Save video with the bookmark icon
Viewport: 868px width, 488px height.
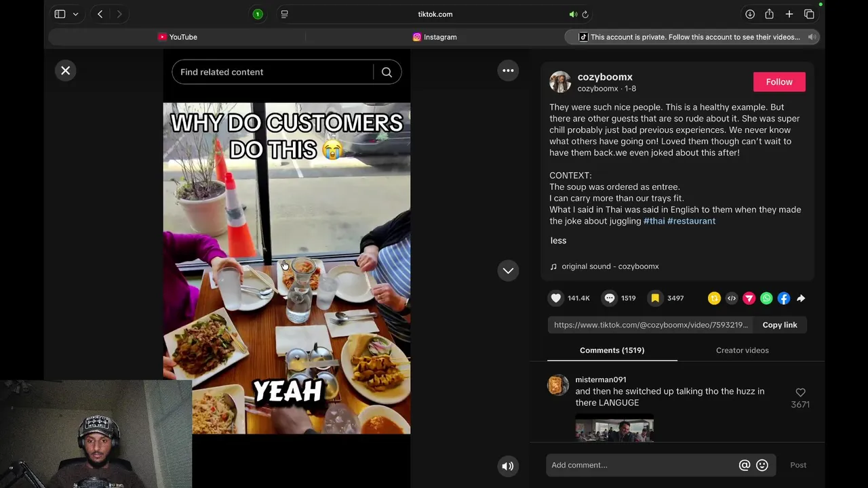click(x=655, y=298)
